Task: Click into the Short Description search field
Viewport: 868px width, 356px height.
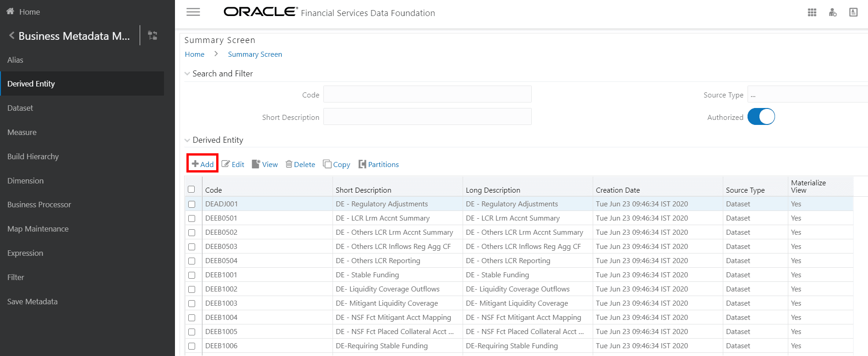Action: pos(427,117)
